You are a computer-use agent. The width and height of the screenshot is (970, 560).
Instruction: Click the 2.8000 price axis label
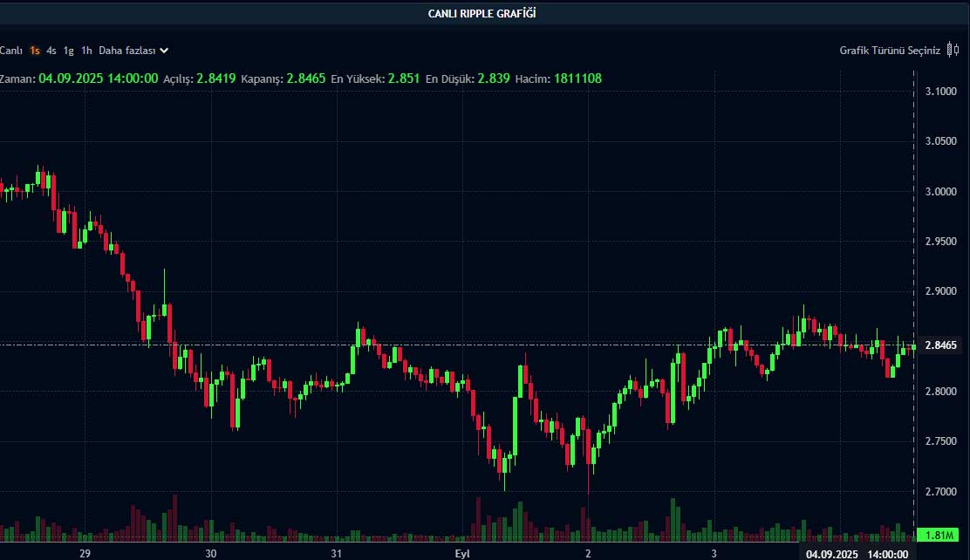point(941,392)
